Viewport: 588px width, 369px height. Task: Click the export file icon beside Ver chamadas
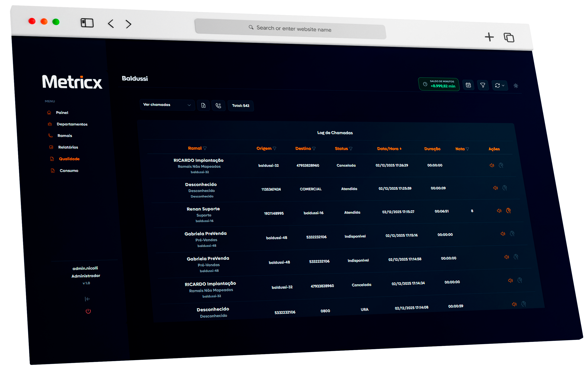[203, 105]
